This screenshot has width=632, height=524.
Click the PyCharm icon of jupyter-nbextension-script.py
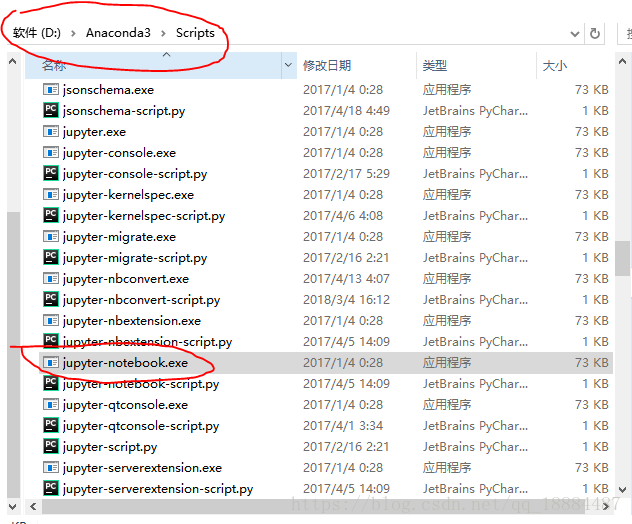click(x=51, y=341)
